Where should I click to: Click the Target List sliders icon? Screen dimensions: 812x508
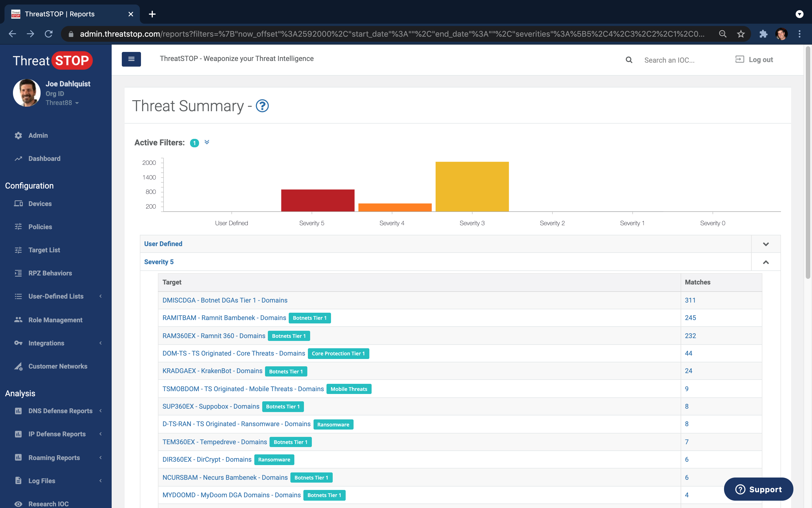[x=18, y=250]
